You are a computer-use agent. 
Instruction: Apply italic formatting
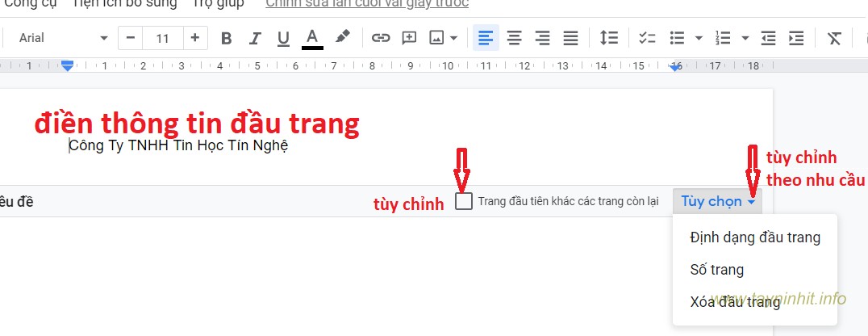click(255, 38)
